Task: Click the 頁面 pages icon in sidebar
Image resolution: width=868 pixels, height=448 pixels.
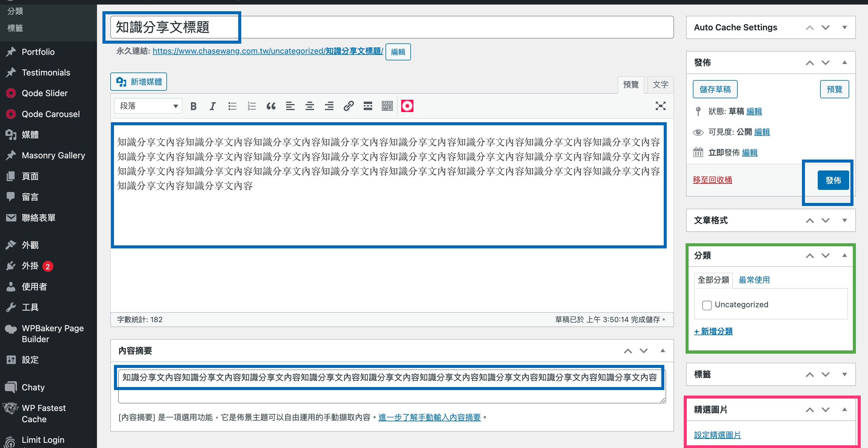Action: pos(11,176)
